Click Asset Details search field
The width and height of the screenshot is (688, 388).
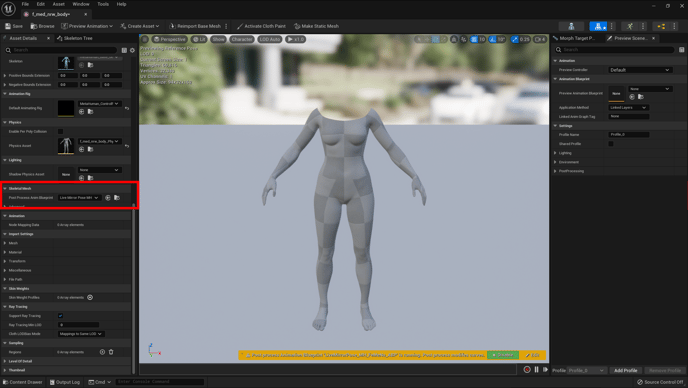point(61,50)
